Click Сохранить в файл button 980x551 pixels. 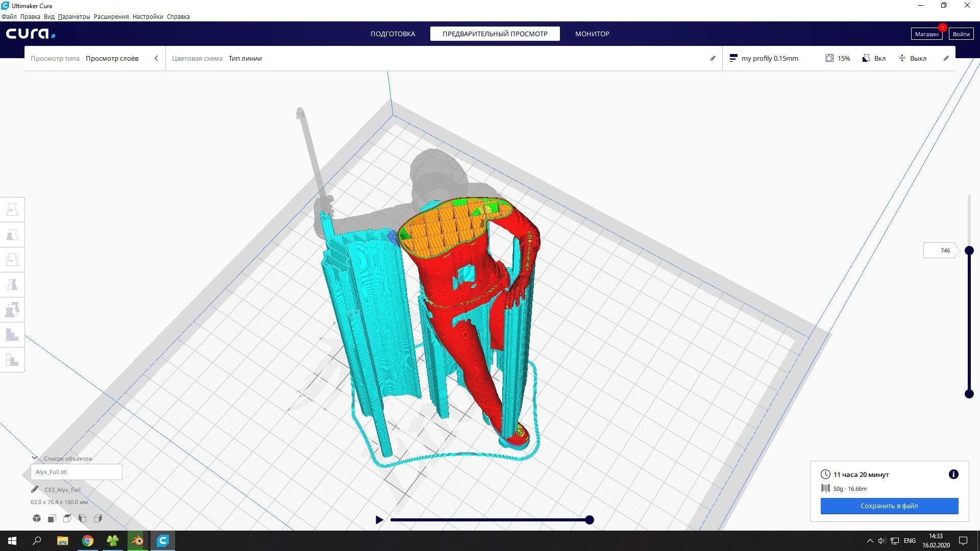(889, 506)
